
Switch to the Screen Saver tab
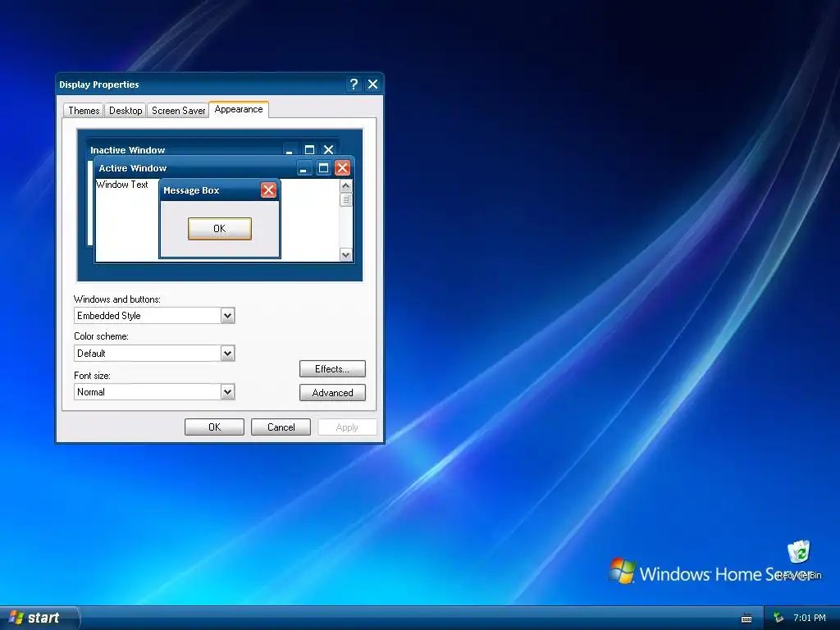pyautogui.click(x=178, y=111)
